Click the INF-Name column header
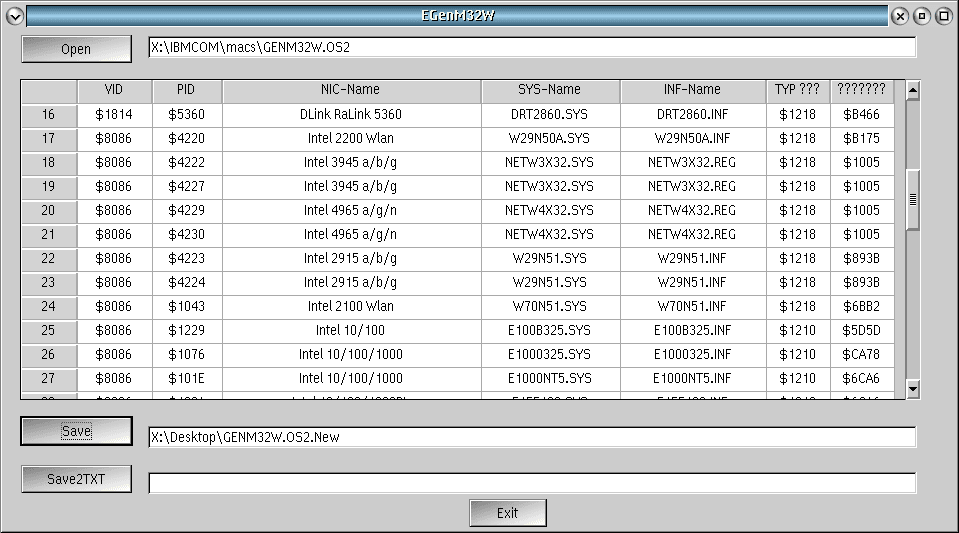Viewport: 959px width, 533px height. pos(692,90)
